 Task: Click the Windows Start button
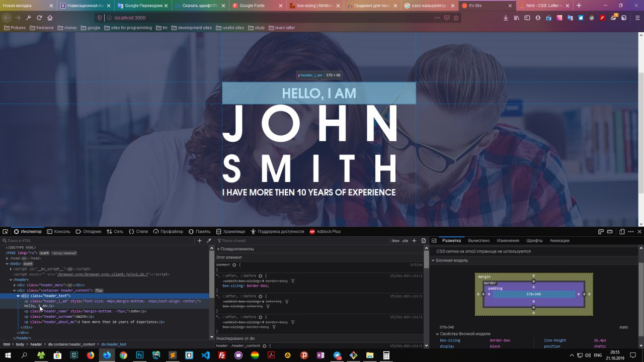pos(8,355)
